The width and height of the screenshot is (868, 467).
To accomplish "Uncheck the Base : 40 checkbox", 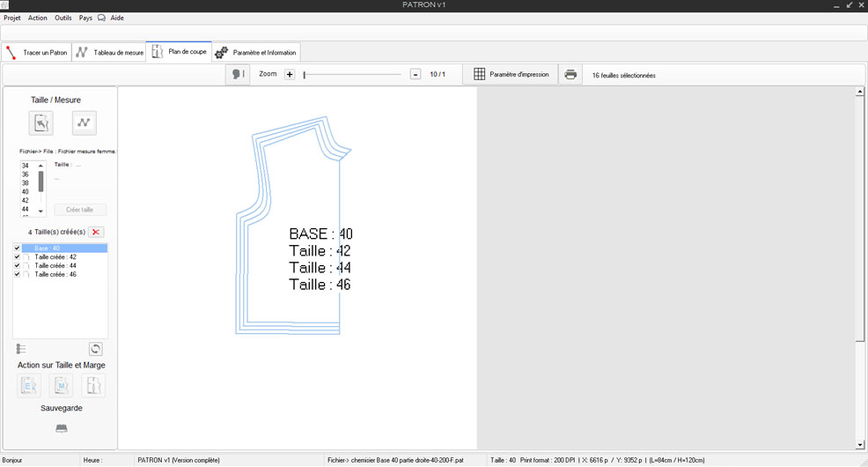I will tap(17, 248).
